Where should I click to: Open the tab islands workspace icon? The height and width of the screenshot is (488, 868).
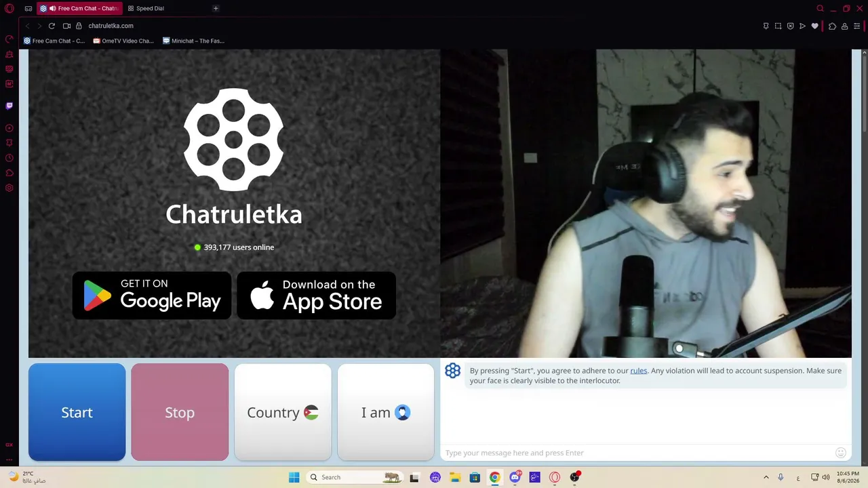click(28, 8)
